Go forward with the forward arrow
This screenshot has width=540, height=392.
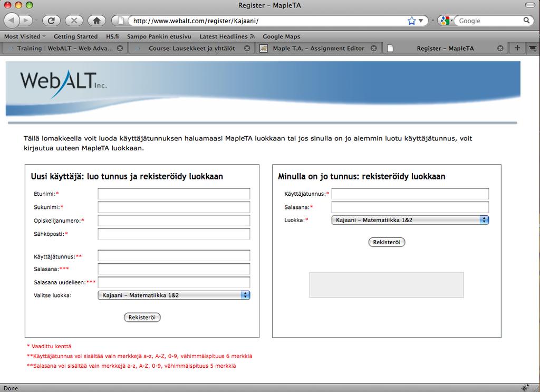[26, 21]
